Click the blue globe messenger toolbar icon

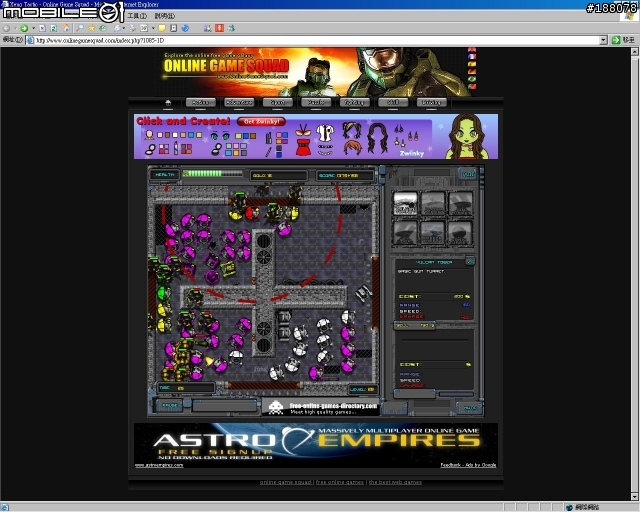[x=185, y=28]
